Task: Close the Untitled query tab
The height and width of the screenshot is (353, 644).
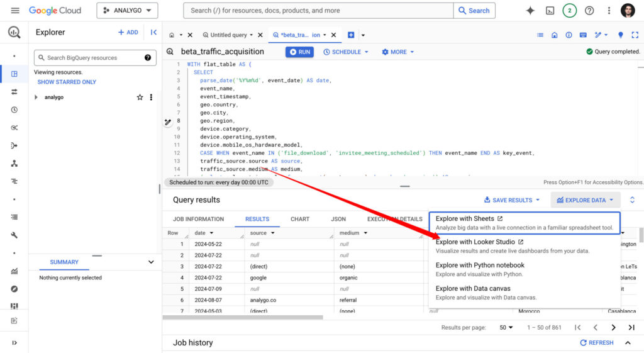Action: (260, 35)
